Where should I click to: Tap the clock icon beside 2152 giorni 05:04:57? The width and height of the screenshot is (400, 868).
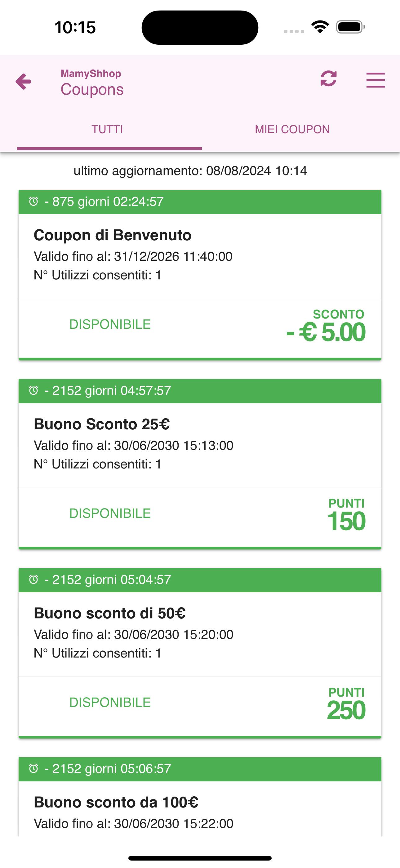[34, 580]
